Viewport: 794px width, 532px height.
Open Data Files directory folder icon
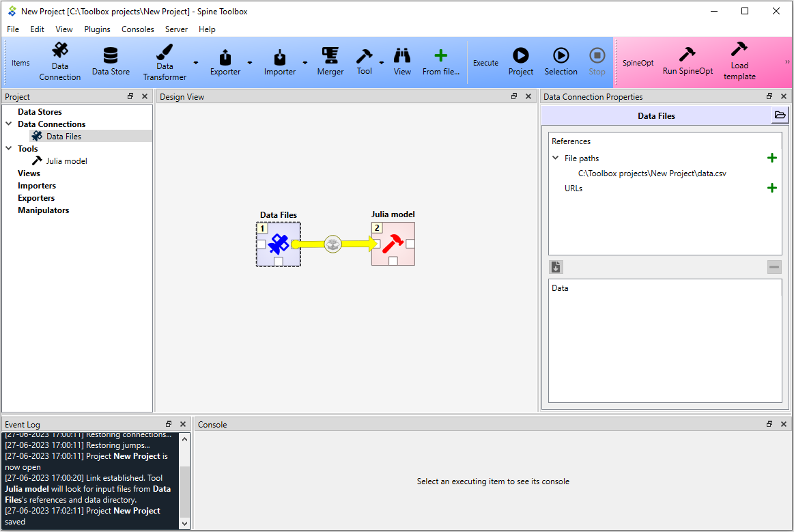[x=780, y=115]
